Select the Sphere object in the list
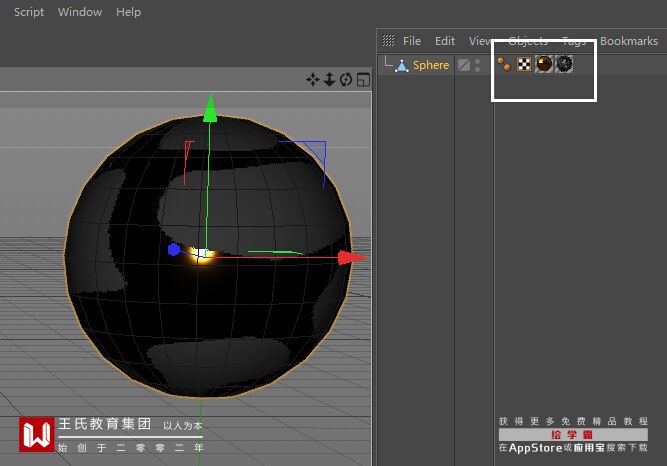Viewport: 667px width, 466px height. click(431, 65)
